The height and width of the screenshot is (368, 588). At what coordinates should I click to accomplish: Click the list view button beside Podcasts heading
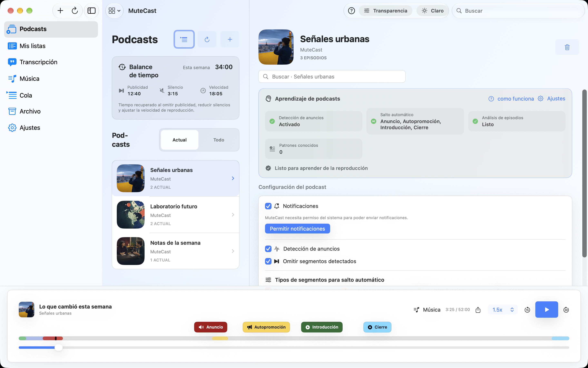click(x=184, y=39)
